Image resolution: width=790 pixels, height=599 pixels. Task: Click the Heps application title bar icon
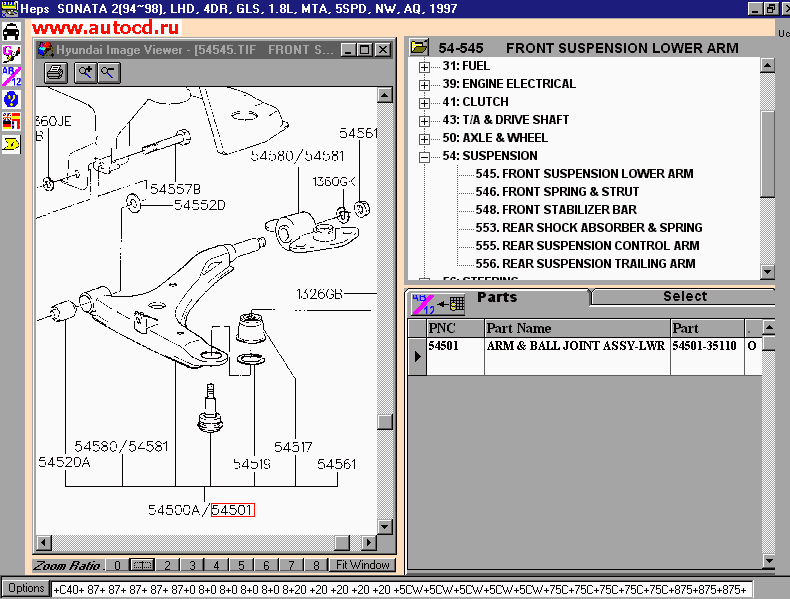pos(9,8)
